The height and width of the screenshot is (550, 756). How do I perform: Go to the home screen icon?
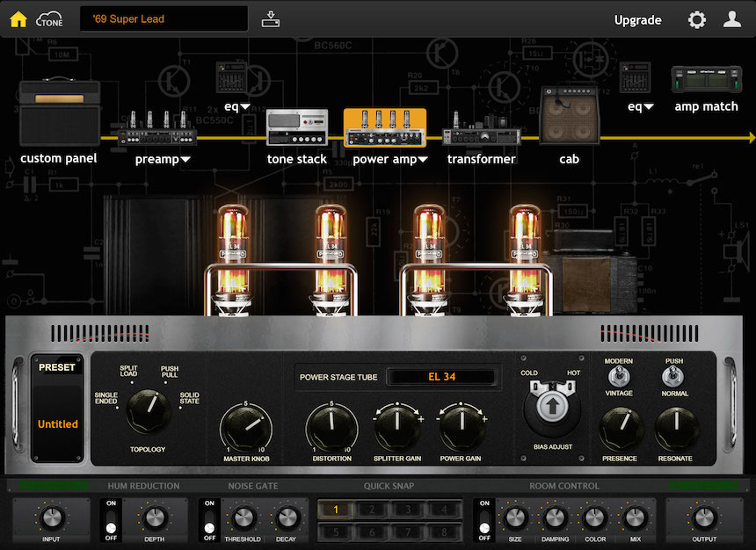pos(18,19)
